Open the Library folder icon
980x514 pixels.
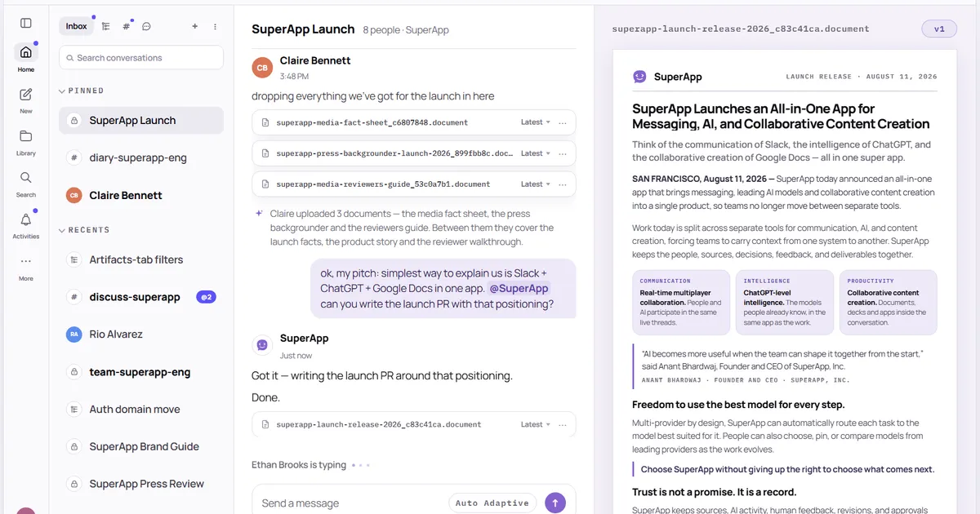tap(26, 141)
